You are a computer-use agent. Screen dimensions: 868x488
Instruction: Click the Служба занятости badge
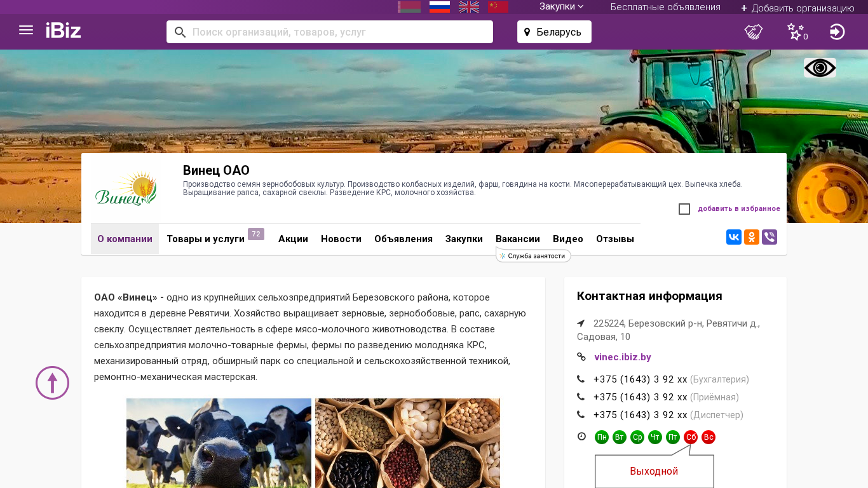(x=533, y=255)
